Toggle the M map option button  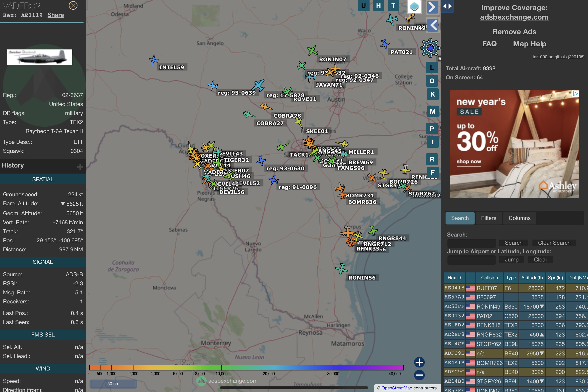[433, 111]
